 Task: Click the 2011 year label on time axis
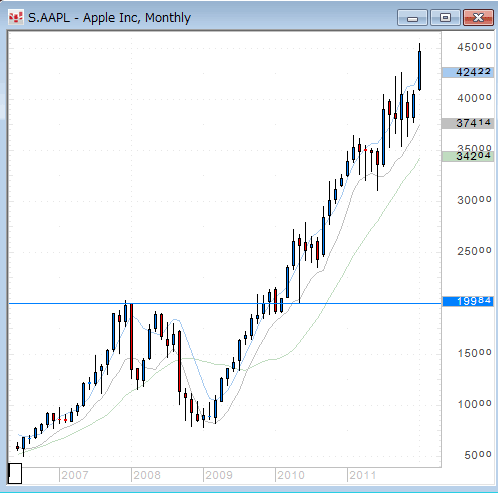pyautogui.click(x=363, y=475)
